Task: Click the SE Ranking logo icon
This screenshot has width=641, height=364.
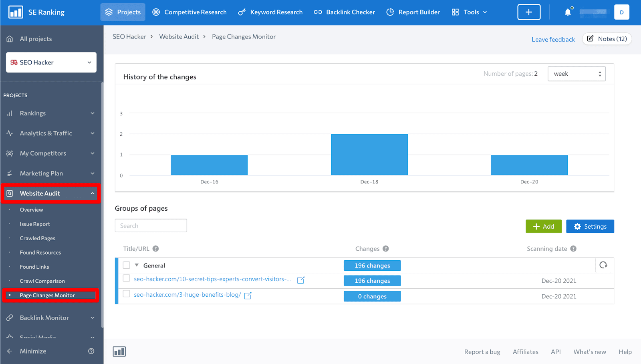Action: pyautogui.click(x=16, y=12)
